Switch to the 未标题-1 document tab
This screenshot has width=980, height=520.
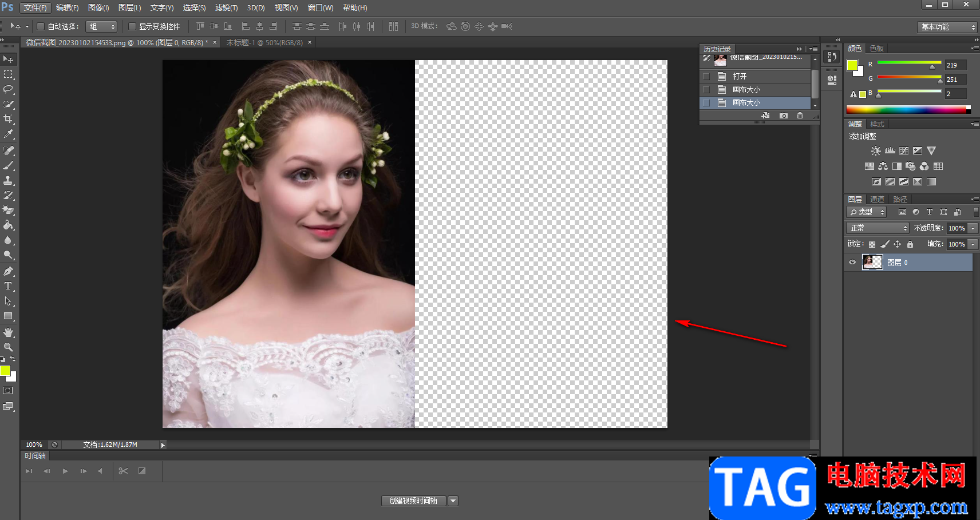point(264,42)
